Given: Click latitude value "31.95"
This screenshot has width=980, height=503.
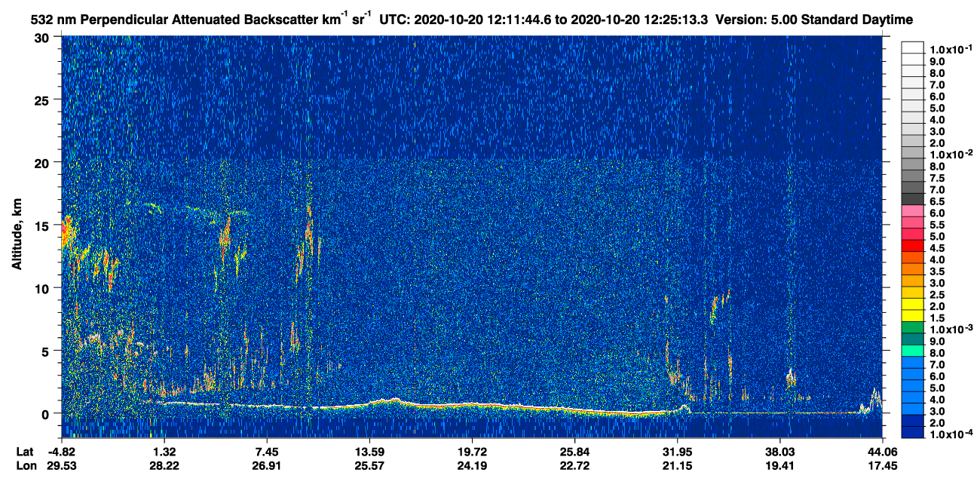Looking at the screenshot, I should click(677, 452).
